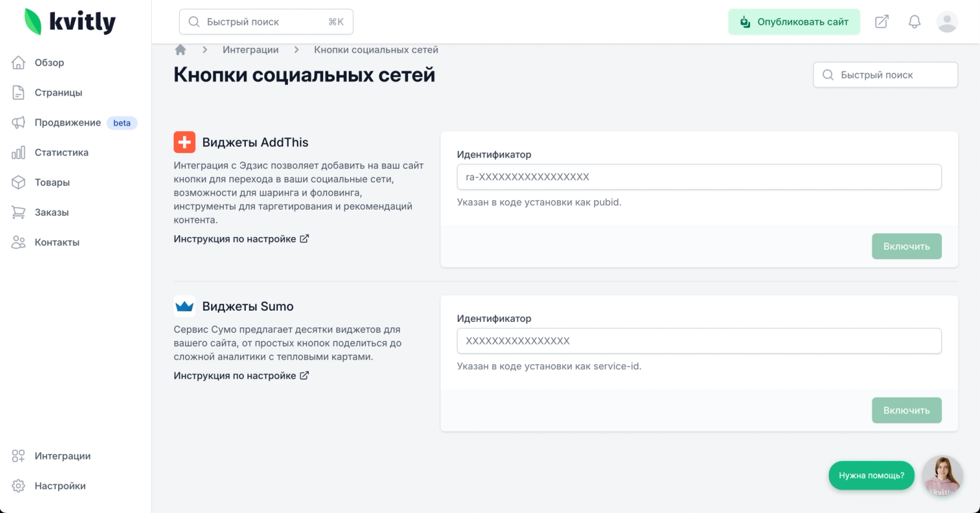This screenshot has height=513, width=980.
Task: Click Включить button for Sumo
Action: (x=906, y=411)
